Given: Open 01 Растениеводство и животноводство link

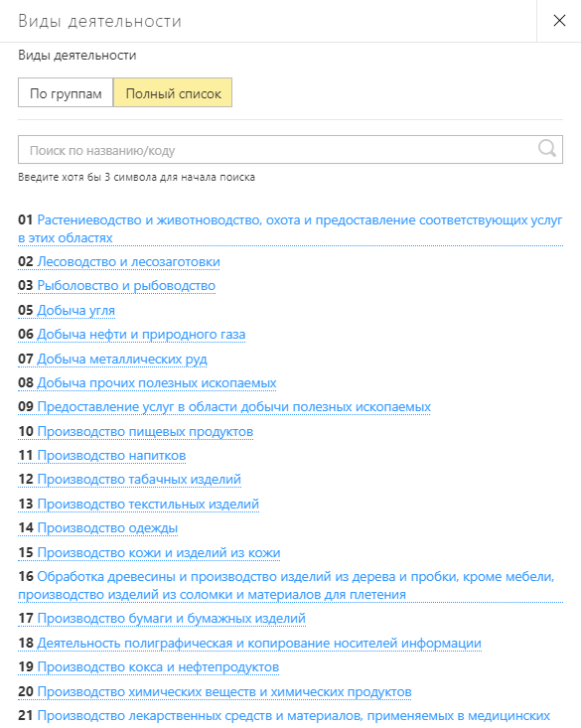Looking at the screenshot, I should (x=290, y=228).
